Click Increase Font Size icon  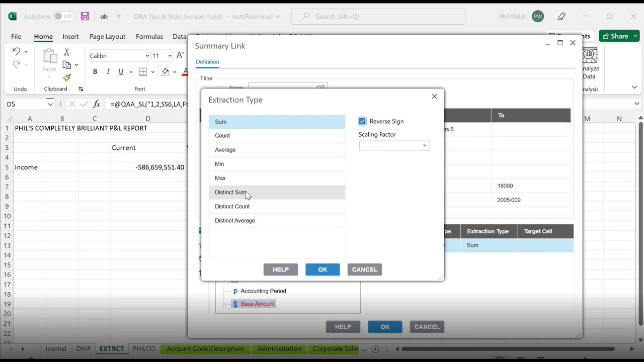coord(180,55)
